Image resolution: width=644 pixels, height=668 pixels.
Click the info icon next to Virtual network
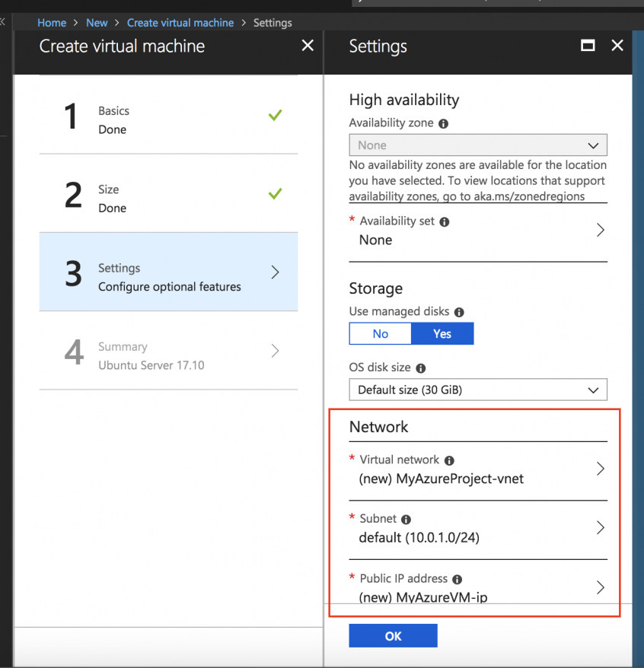click(449, 460)
